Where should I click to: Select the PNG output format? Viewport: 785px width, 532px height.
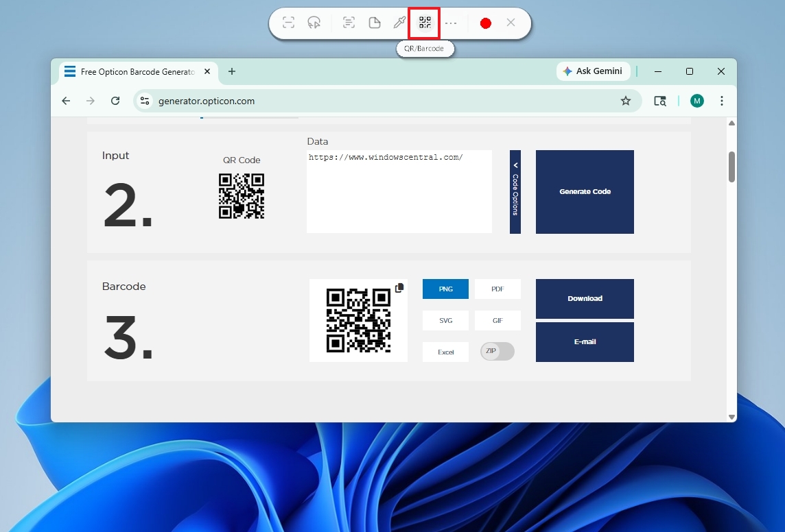445,289
